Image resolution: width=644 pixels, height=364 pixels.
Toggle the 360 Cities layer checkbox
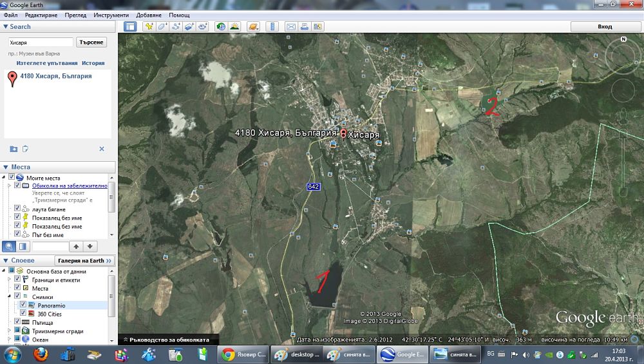[24, 313]
